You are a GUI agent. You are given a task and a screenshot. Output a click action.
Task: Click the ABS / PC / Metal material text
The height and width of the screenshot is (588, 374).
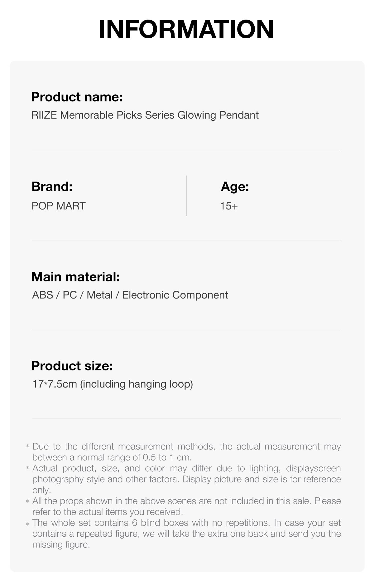click(x=130, y=295)
